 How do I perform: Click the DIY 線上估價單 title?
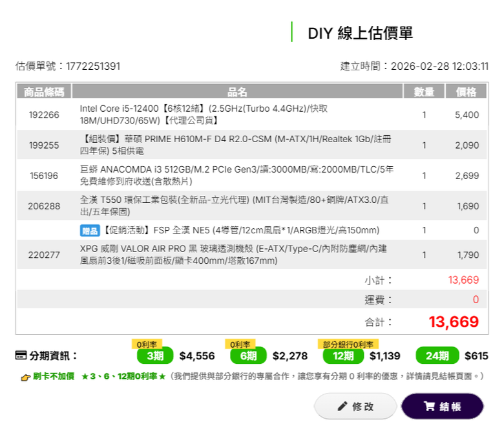[x=360, y=33]
